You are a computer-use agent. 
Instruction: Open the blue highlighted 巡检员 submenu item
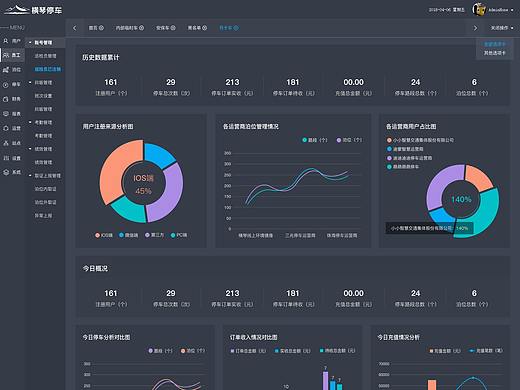point(48,69)
